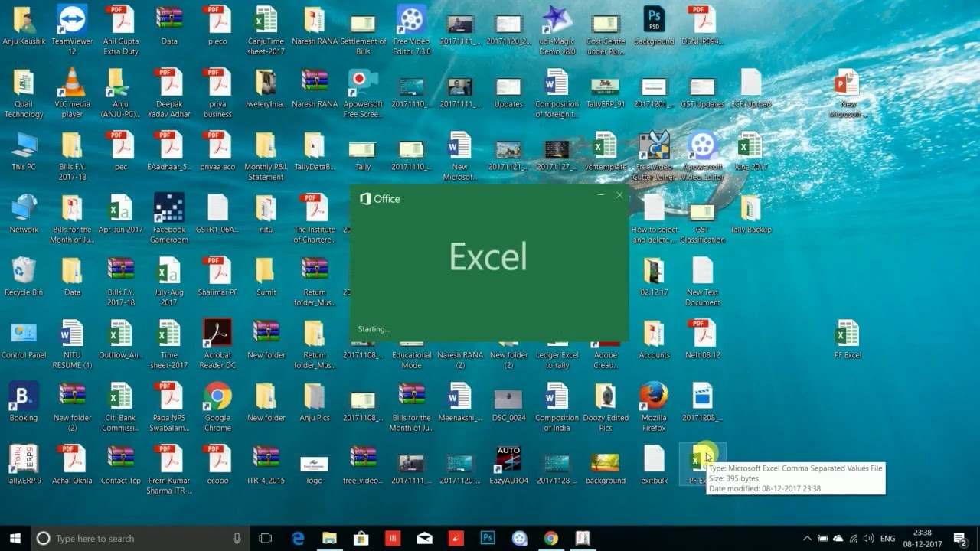
Task: Open Mail app from taskbar
Action: click(424, 539)
